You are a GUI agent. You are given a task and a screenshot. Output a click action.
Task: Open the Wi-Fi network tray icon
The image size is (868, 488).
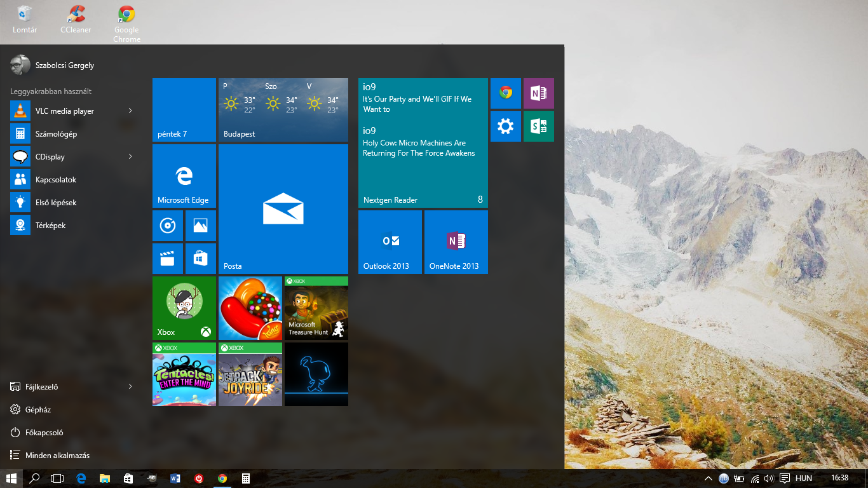pyautogui.click(x=754, y=478)
